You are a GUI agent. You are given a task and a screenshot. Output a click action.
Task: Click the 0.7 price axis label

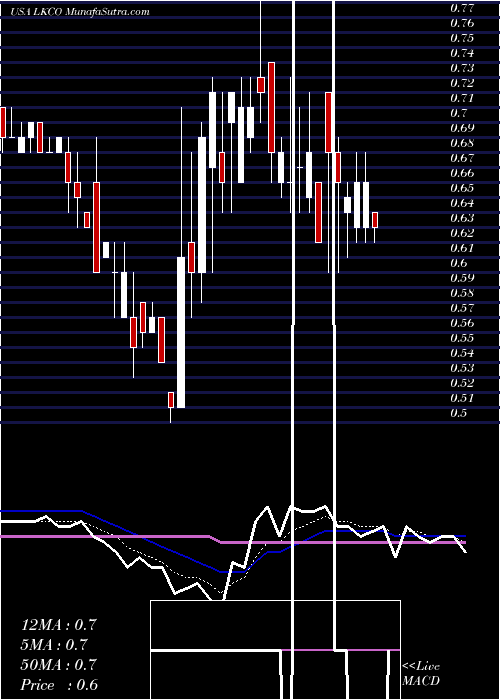tap(458, 112)
